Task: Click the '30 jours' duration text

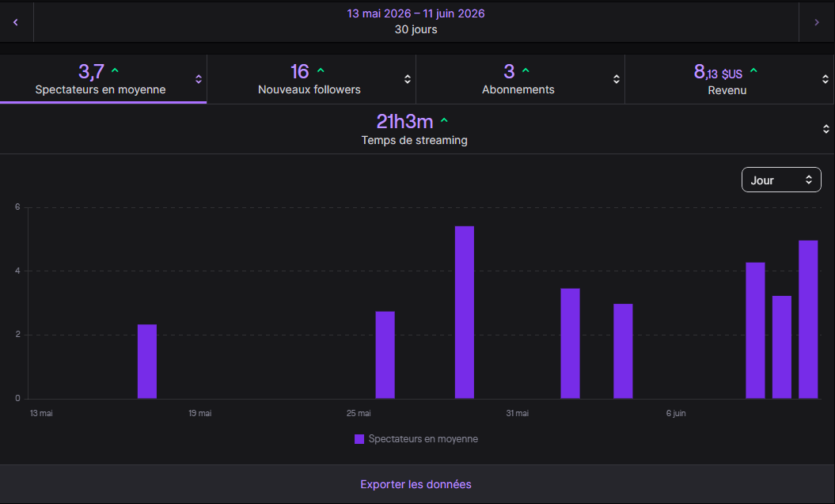Action: click(416, 30)
